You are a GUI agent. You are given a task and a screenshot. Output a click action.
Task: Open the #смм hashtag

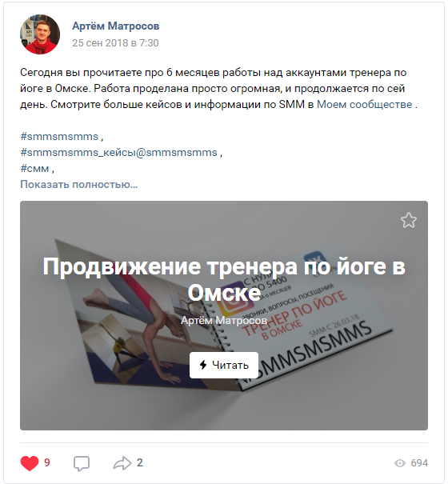pyautogui.click(x=34, y=169)
